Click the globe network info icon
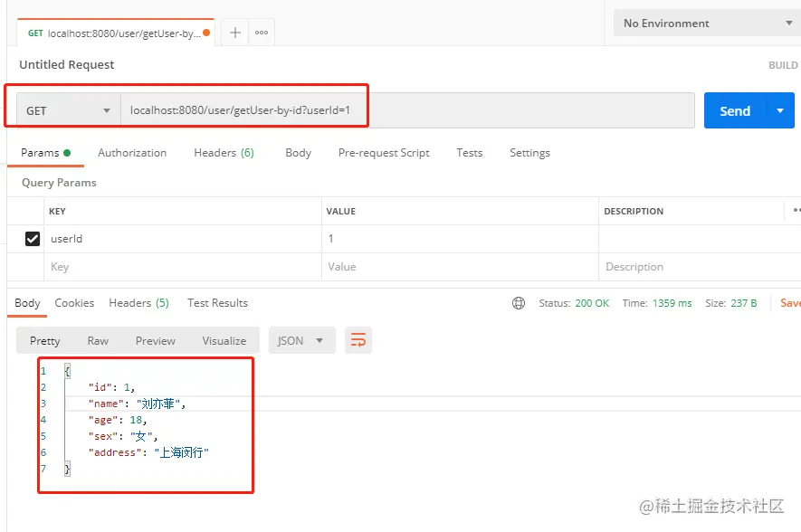The height and width of the screenshot is (532, 801). point(519,303)
